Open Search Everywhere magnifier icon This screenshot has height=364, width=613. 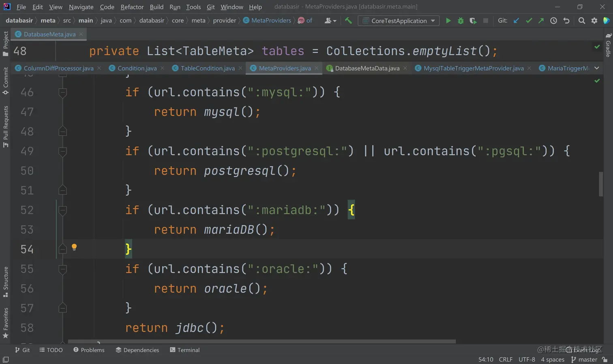(x=582, y=21)
